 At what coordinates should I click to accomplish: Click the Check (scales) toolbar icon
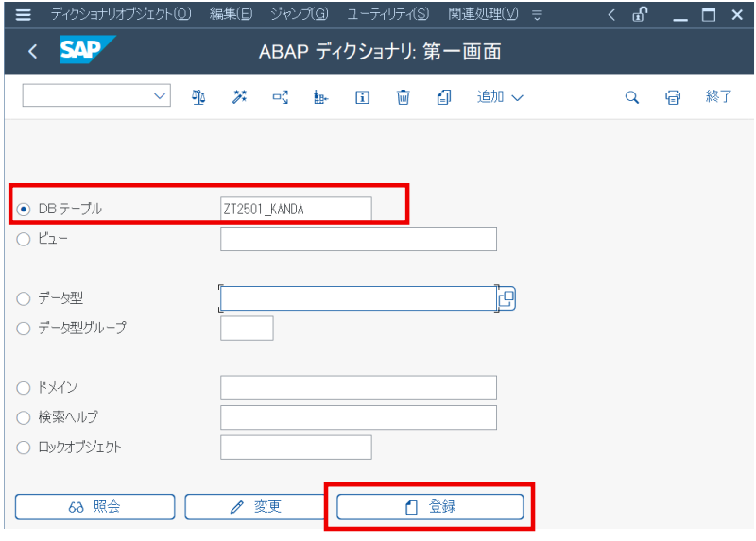(198, 97)
